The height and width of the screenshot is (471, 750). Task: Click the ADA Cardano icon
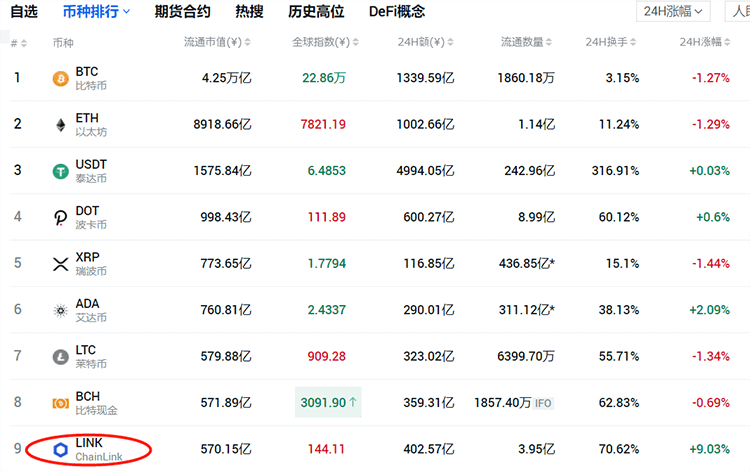click(60, 311)
